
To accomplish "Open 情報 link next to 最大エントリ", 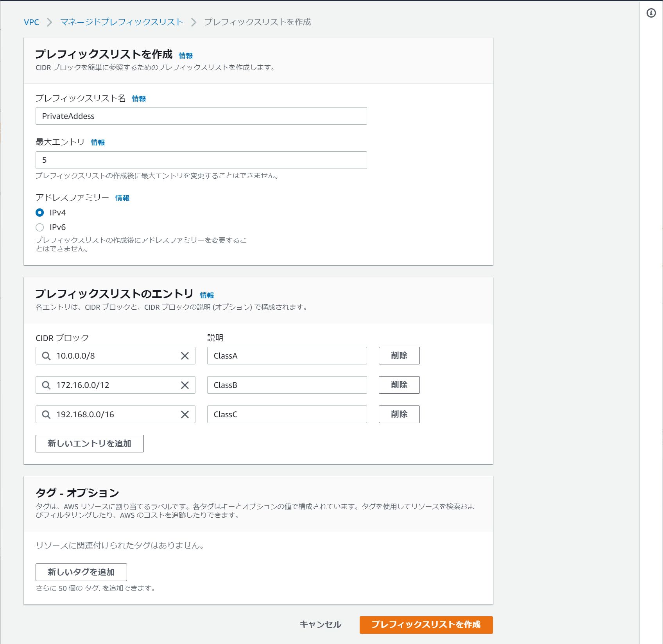I will click(98, 142).
